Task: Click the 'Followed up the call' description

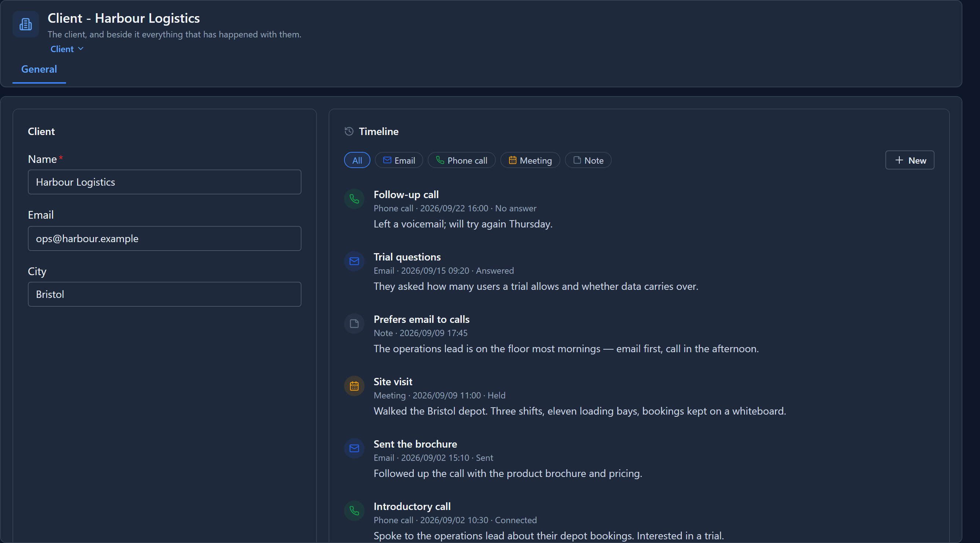Action: coord(508,474)
